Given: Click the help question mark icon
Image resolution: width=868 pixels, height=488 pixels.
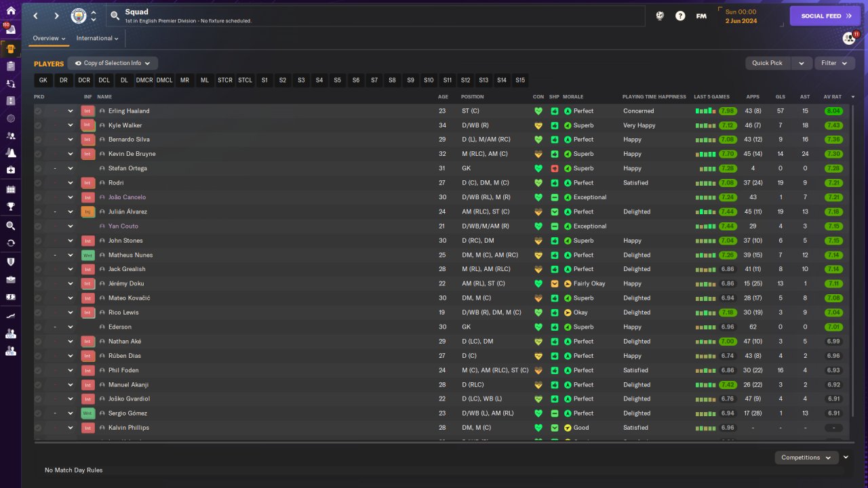Looking at the screenshot, I should point(680,16).
